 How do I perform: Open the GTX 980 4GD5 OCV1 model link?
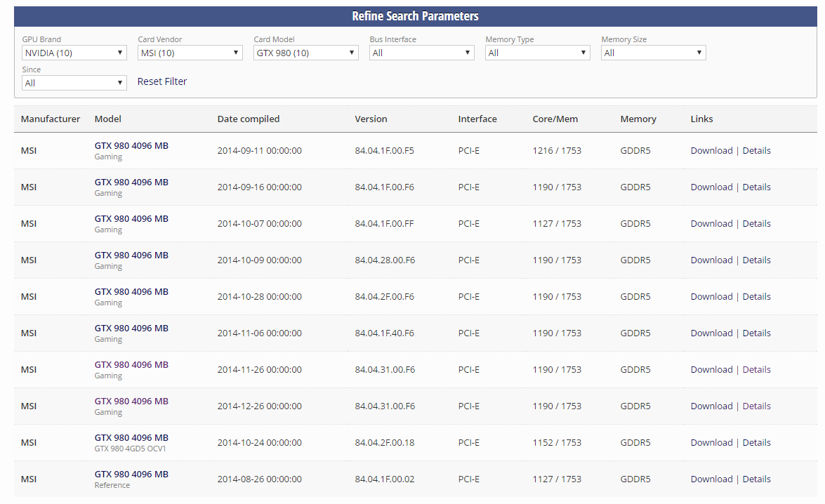131,438
